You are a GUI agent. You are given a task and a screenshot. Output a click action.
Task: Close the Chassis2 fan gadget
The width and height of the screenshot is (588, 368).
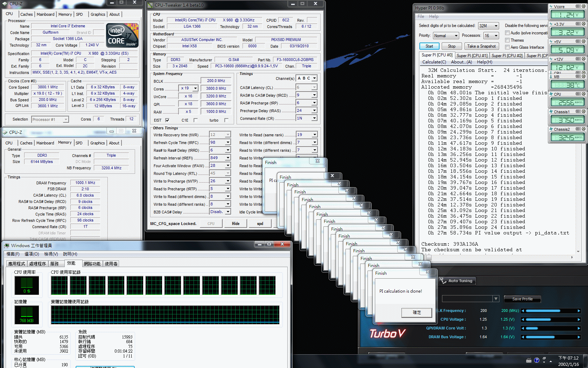pyautogui.click(x=583, y=129)
